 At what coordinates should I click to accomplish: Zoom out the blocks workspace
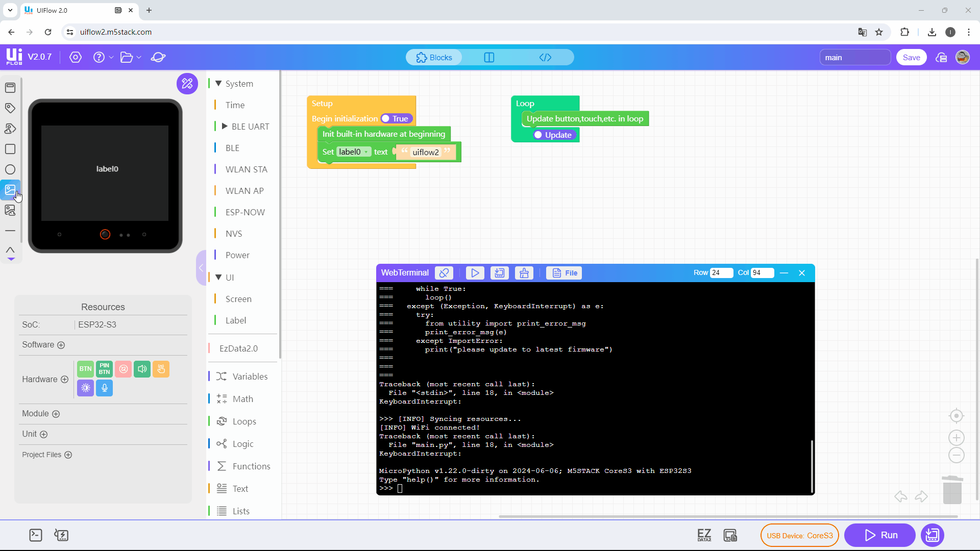click(957, 455)
